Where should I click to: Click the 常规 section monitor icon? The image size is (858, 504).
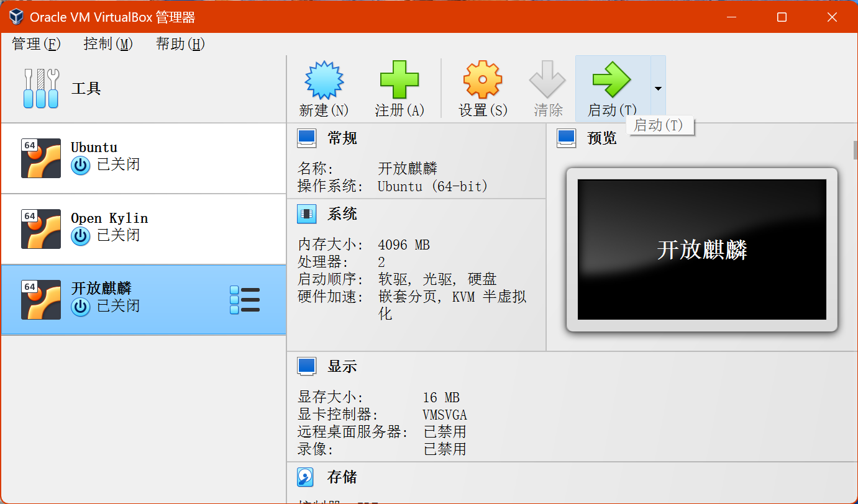point(307,138)
